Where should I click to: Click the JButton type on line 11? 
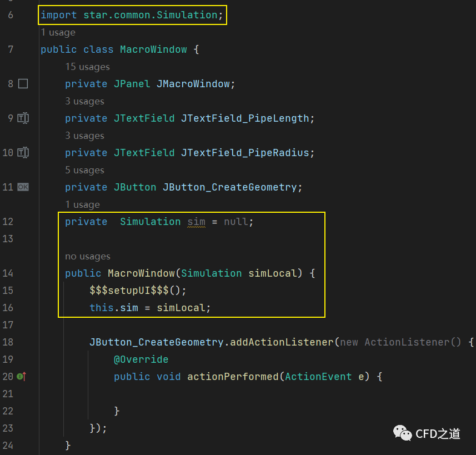tap(135, 187)
